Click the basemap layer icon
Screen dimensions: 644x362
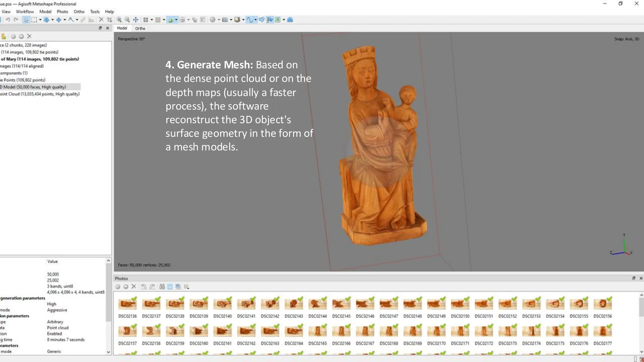click(290, 20)
